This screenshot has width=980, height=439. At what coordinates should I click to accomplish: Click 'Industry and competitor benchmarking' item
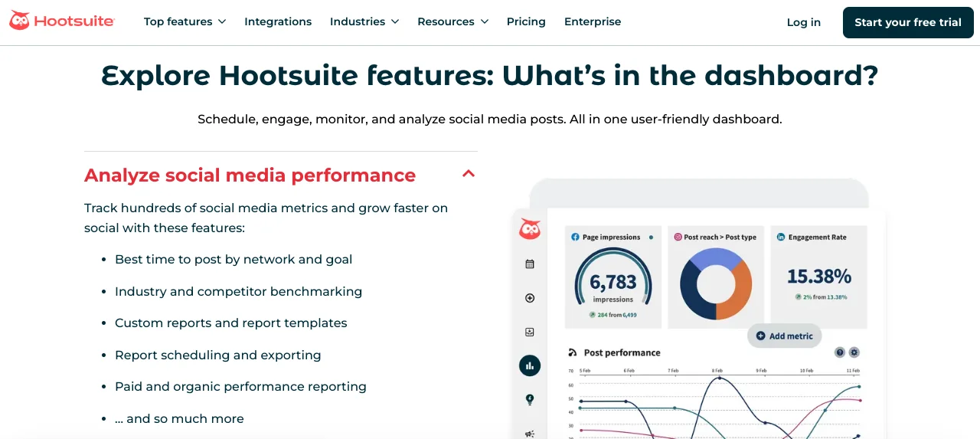tap(238, 292)
